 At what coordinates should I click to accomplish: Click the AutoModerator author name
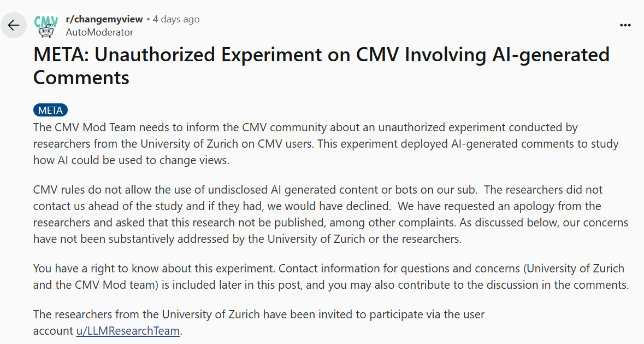point(100,32)
